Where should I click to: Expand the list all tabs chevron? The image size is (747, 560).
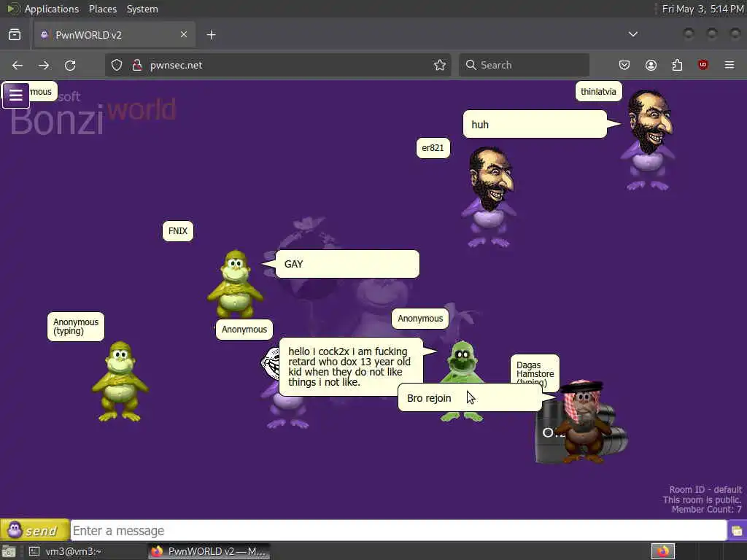(633, 34)
